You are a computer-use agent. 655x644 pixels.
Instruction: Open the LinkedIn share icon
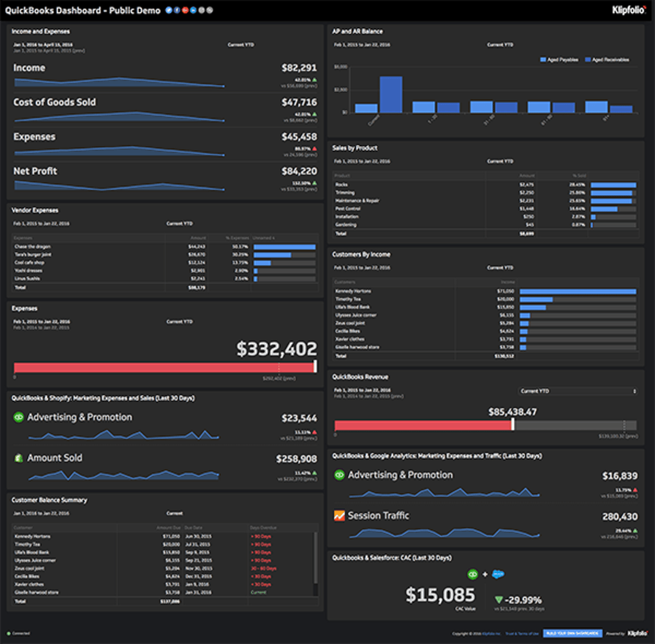click(x=193, y=10)
